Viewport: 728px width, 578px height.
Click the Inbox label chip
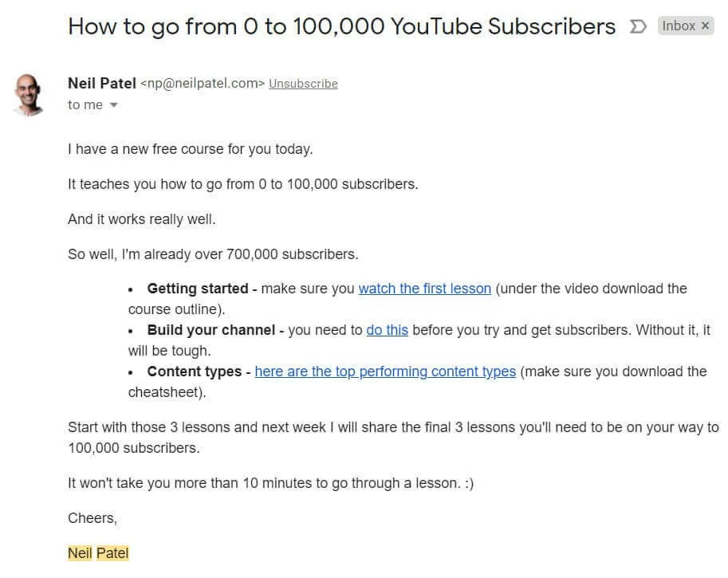tap(679, 26)
